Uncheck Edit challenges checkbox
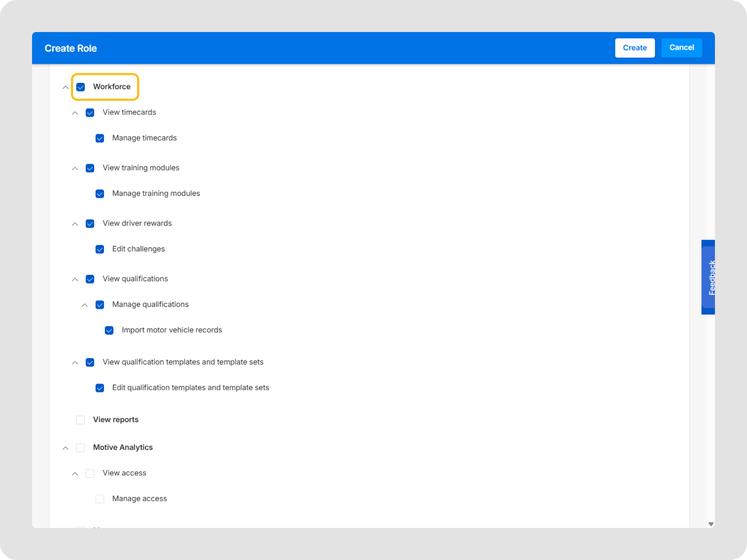This screenshot has height=560, width=747. point(100,249)
